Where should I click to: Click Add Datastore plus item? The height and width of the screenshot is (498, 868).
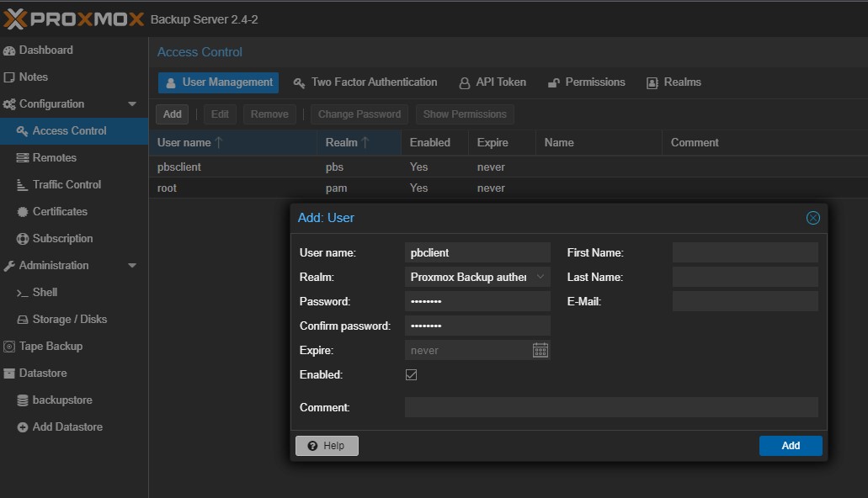tap(67, 427)
